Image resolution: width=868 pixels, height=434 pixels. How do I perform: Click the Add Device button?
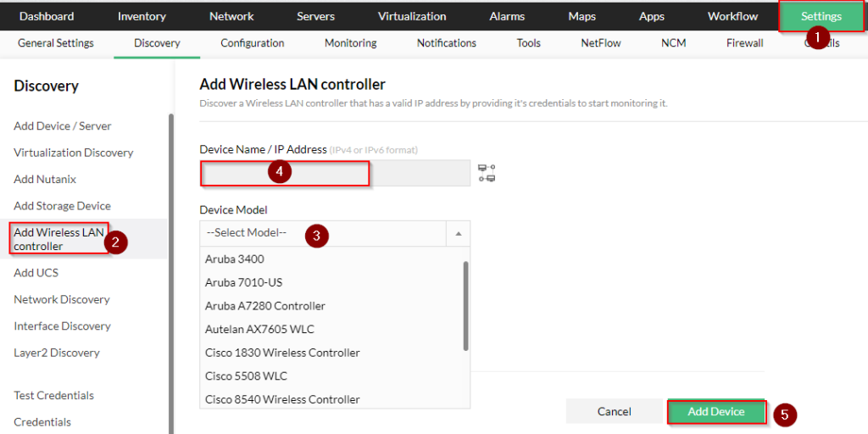[716, 412]
